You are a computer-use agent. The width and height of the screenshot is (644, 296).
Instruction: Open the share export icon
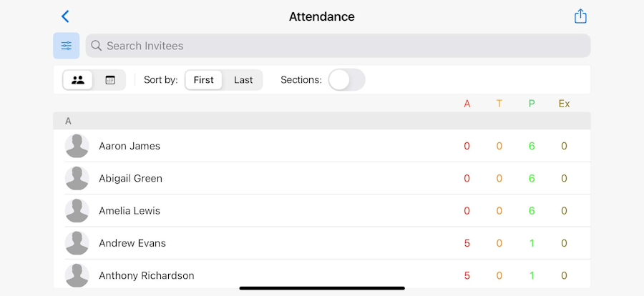click(580, 16)
